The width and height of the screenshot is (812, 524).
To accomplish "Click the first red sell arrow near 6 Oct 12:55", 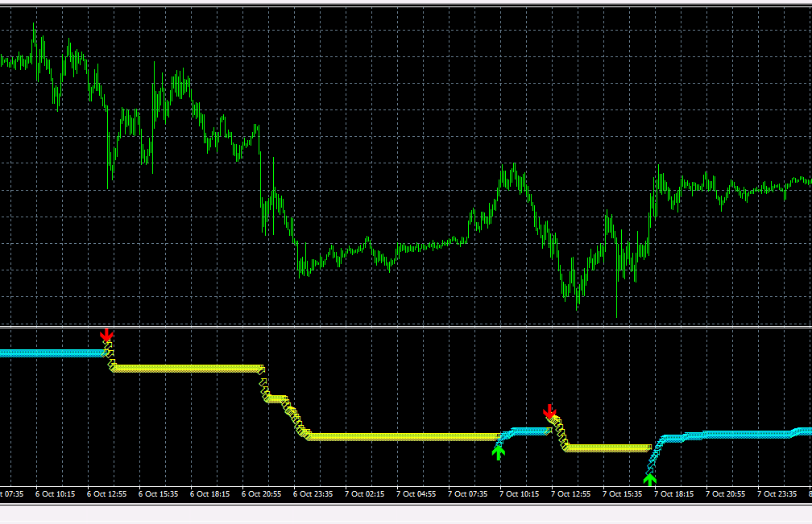I will tap(106, 335).
